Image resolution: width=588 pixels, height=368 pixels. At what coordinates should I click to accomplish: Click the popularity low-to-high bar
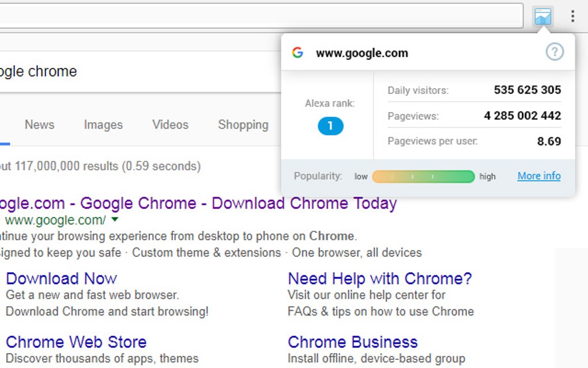pyautogui.click(x=423, y=177)
